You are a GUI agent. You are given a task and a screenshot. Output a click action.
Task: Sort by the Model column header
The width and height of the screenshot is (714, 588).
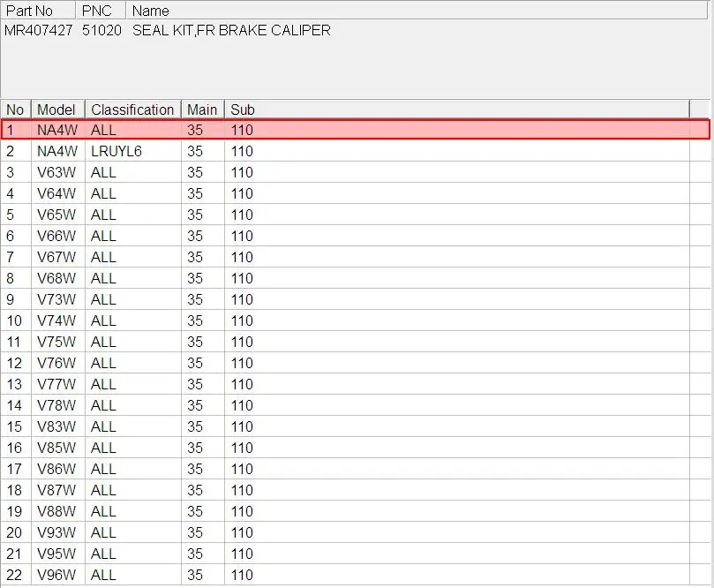click(x=58, y=109)
